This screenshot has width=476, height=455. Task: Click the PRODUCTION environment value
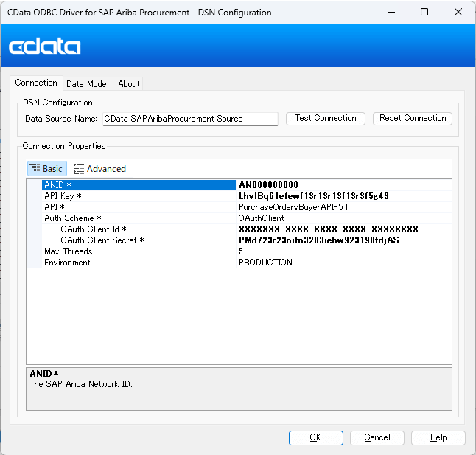tap(343, 263)
